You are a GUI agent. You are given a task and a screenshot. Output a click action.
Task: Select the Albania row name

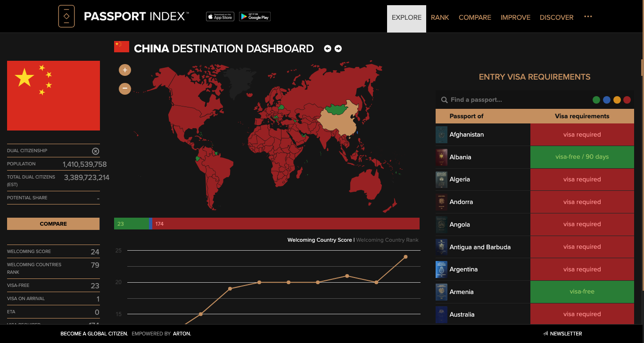coord(460,157)
